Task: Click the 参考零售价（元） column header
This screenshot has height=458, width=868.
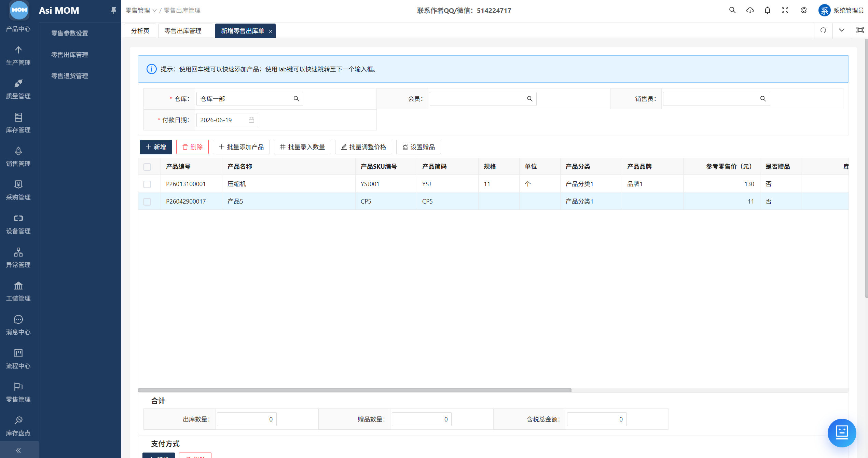Action: (721, 167)
